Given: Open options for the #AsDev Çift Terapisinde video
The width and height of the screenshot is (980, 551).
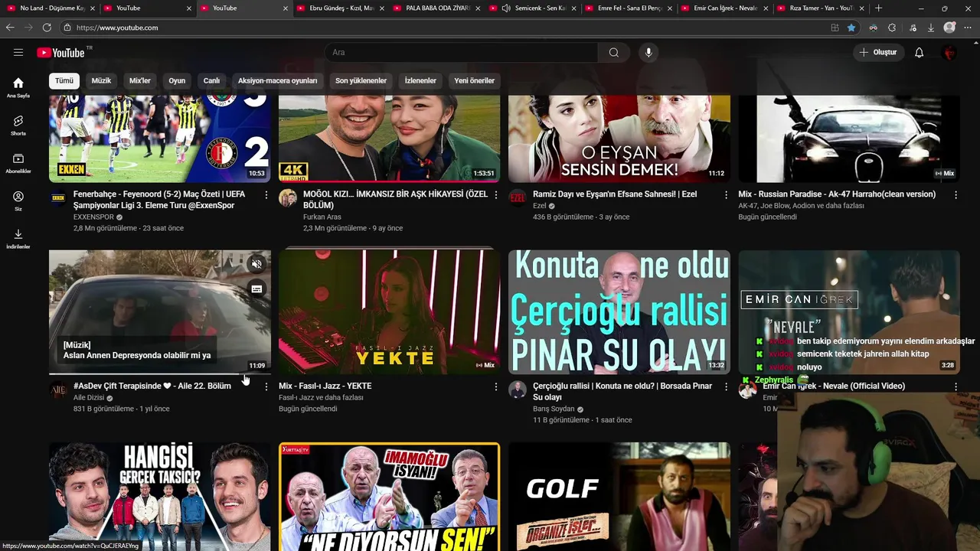Looking at the screenshot, I should [266, 387].
